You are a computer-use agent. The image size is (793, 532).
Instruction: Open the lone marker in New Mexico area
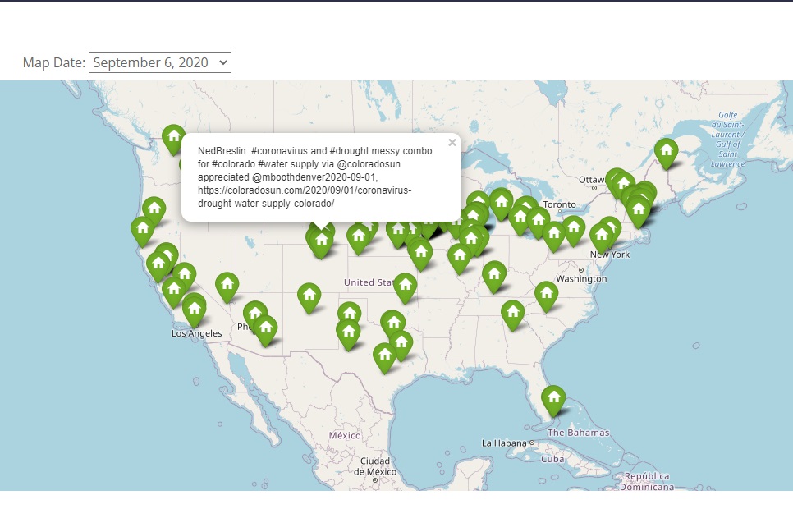click(x=309, y=296)
